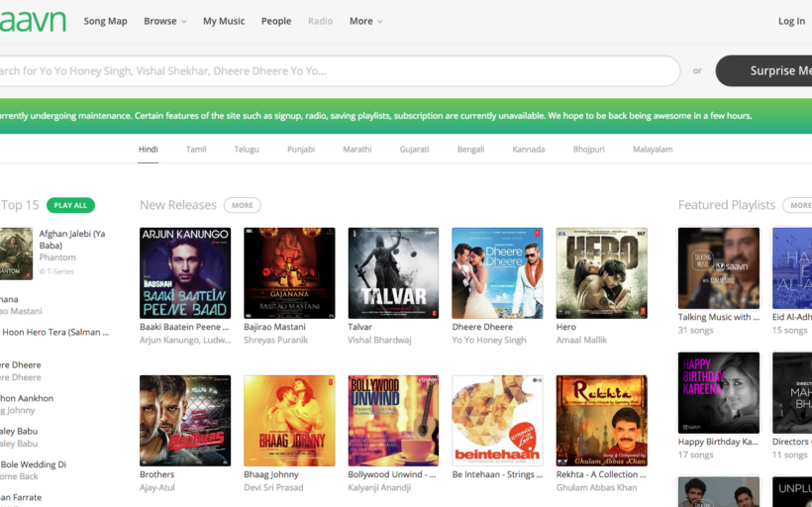This screenshot has width=812, height=507.
Task: Open the Brothers album cover
Action: pos(185,421)
